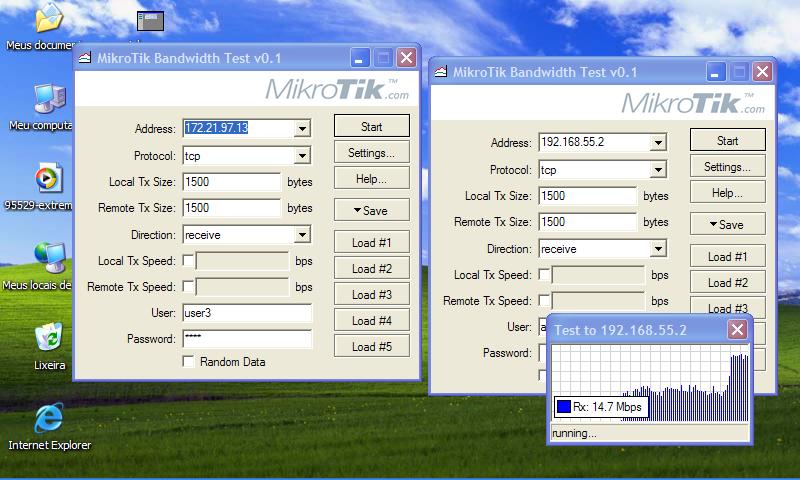Image resolution: width=800 pixels, height=480 pixels.
Task: Open the 95529-extreme media file icon
Action: pos(48,180)
